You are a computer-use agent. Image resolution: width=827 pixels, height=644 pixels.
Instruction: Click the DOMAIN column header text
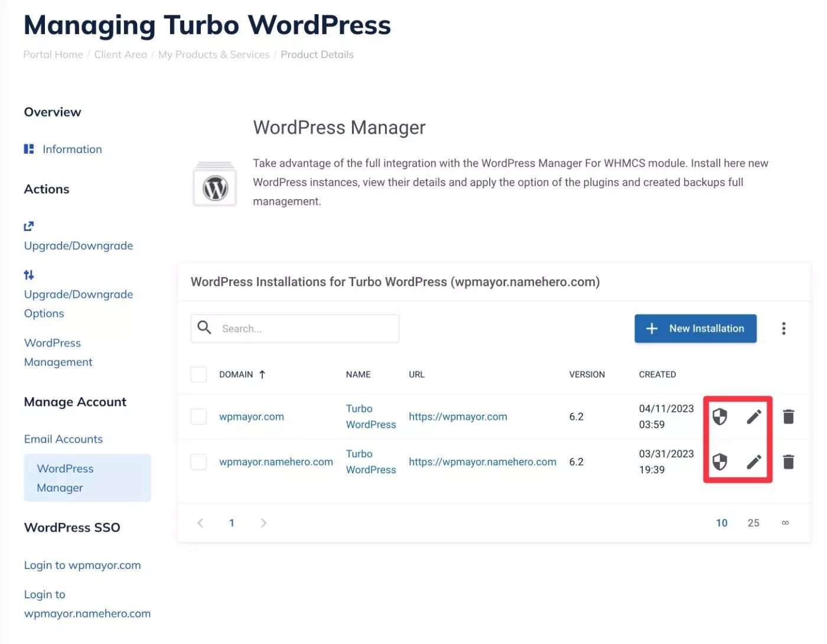point(236,375)
